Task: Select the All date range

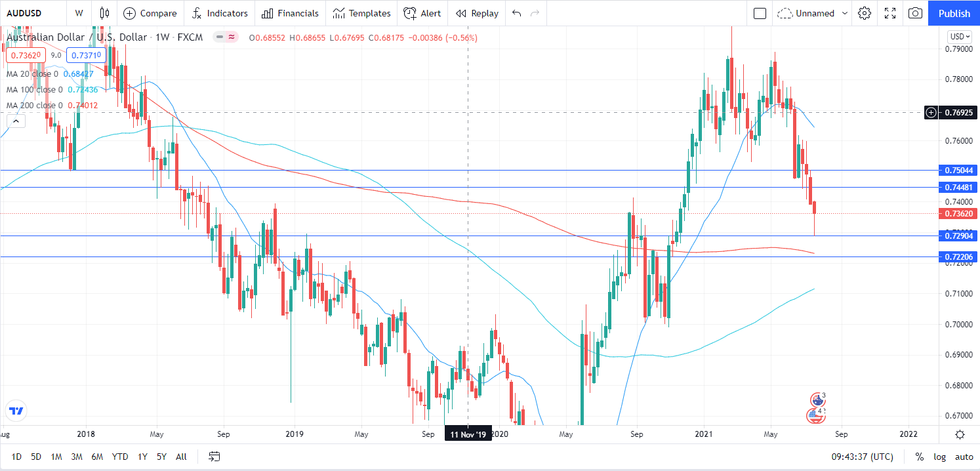Action: tap(181, 456)
